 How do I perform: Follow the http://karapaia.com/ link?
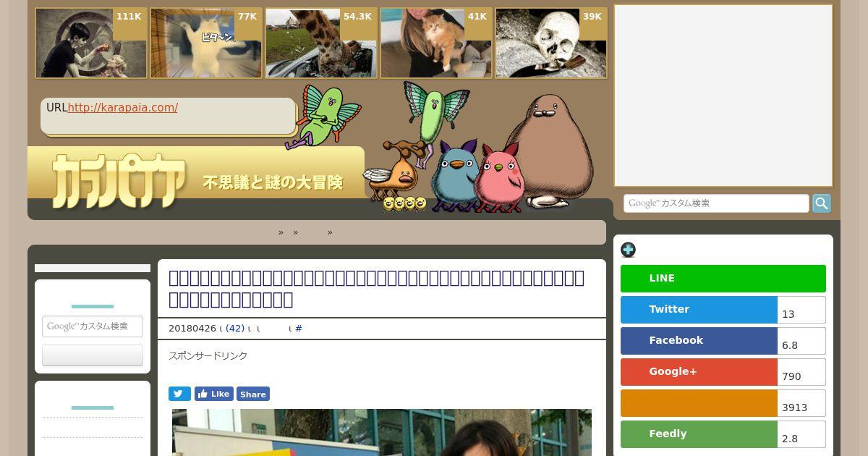point(123,108)
